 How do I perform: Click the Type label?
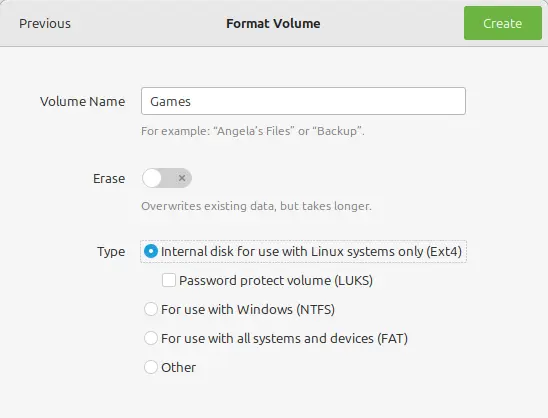(111, 252)
